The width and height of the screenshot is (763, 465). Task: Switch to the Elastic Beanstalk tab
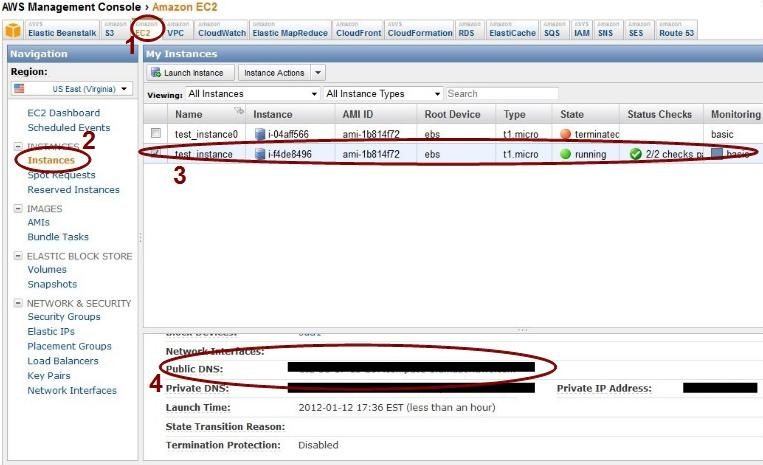click(x=62, y=30)
